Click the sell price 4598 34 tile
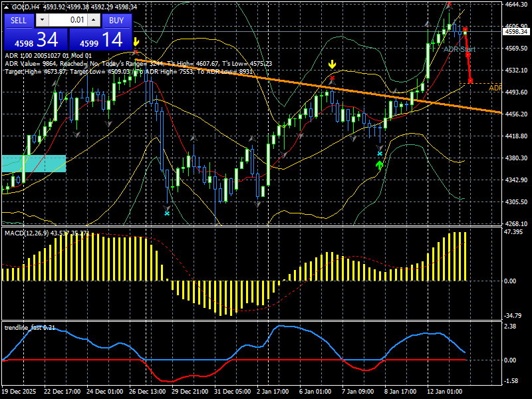Image resolution: width=532 pixels, height=399 pixels. pyautogui.click(x=36, y=39)
